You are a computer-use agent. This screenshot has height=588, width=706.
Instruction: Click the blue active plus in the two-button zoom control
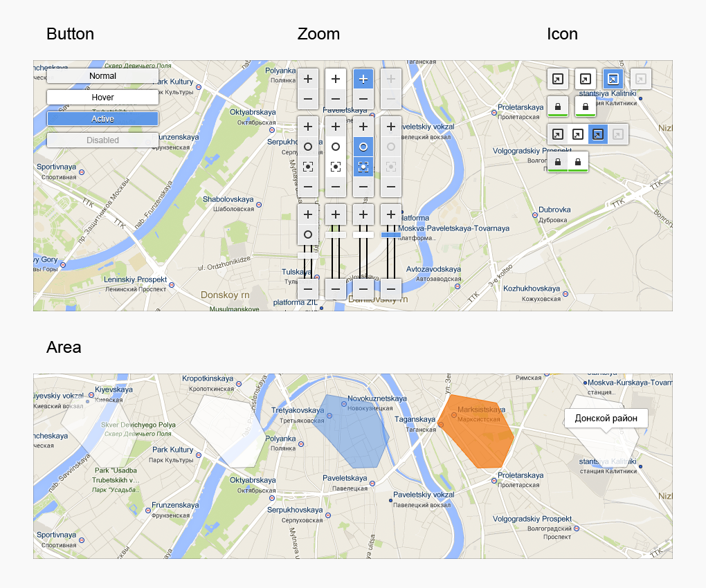[363, 79]
